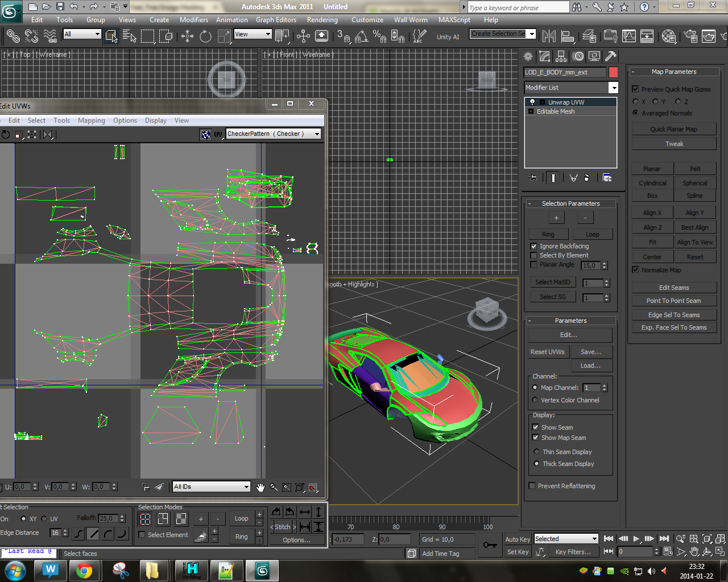This screenshot has height=582, width=728.
Task: Open the CheckerPattern texture dropdown
Action: pyautogui.click(x=317, y=134)
